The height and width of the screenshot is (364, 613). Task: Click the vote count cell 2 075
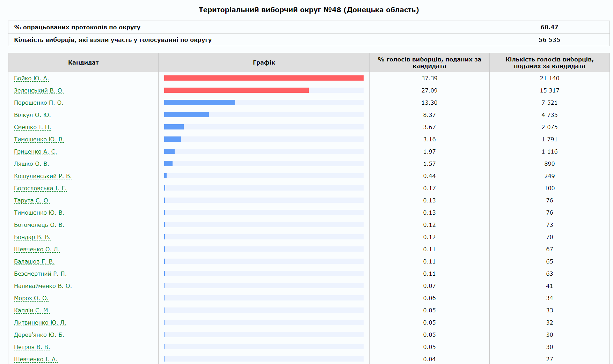(x=550, y=127)
